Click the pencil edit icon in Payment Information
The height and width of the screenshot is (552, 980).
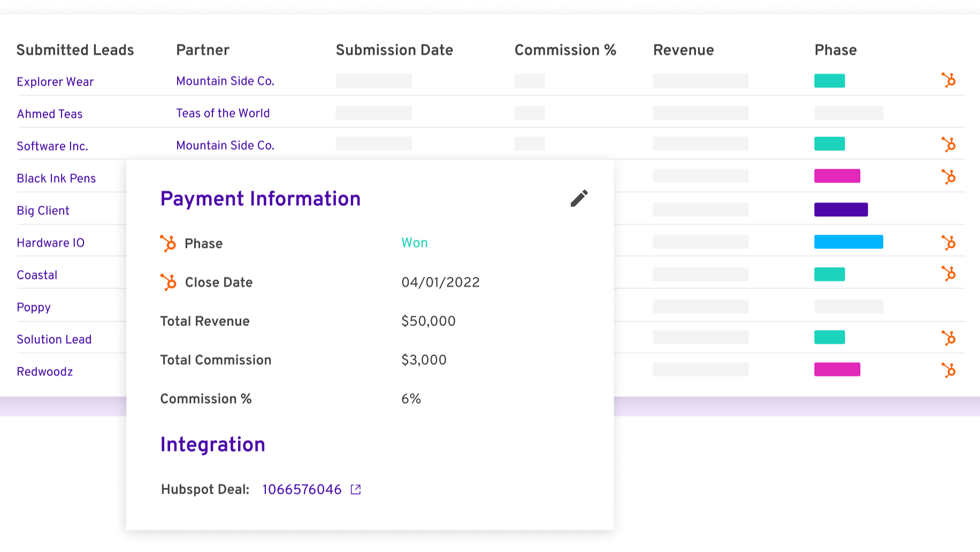[579, 198]
